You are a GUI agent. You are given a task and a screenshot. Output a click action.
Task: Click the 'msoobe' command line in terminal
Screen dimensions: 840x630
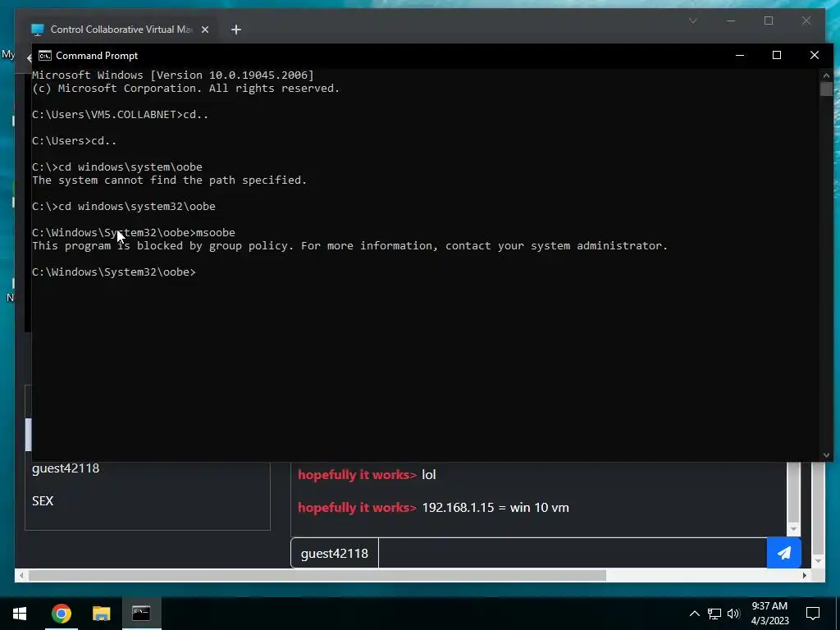tap(134, 232)
